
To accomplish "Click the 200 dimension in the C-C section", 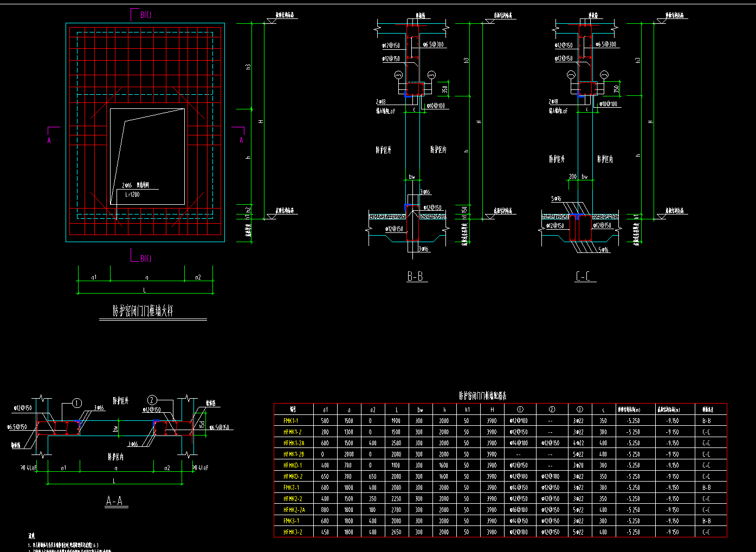I will coord(573,177).
